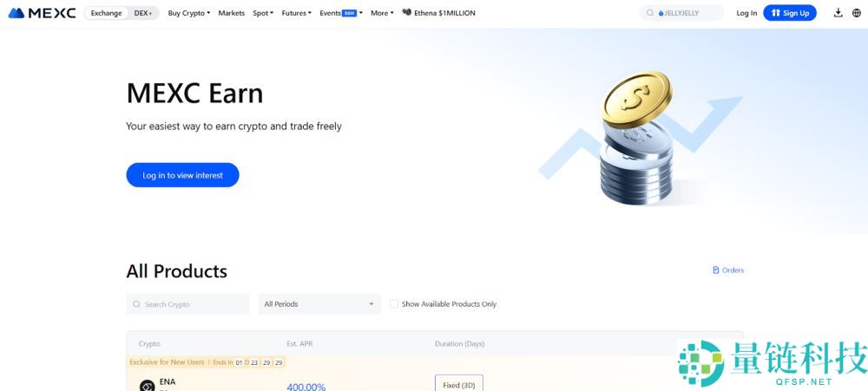
Task: Click the MEXC logo in header
Action: [42, 13]
